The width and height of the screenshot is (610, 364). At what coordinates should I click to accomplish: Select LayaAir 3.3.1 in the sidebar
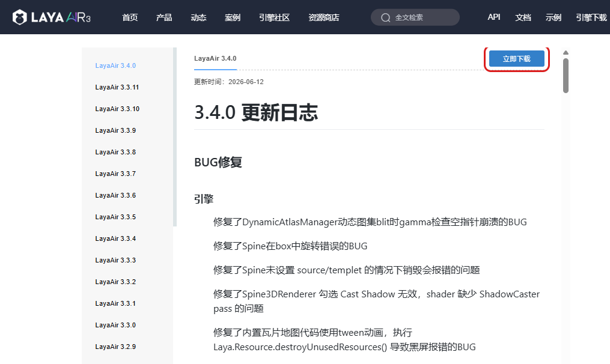tap(115, 303)
